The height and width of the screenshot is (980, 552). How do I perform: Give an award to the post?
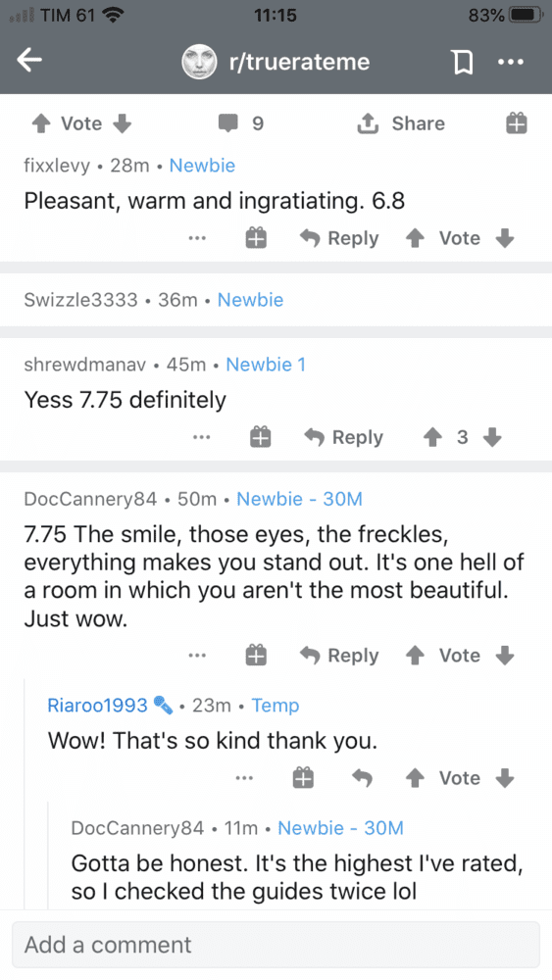point(517,123)
